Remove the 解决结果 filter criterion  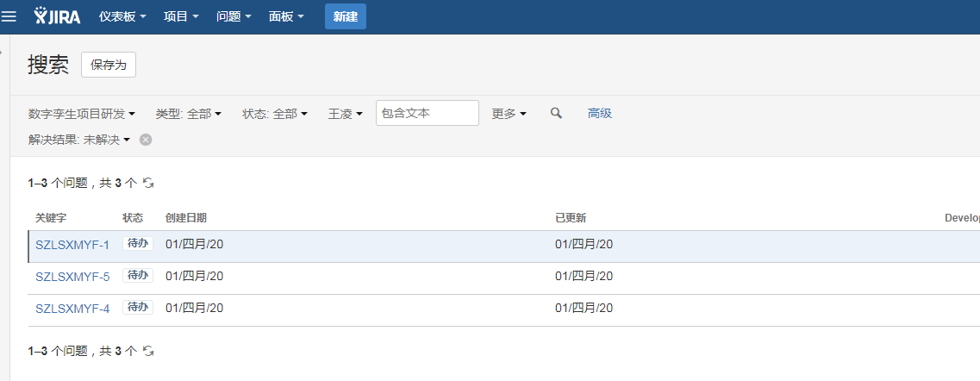click(x=146, y=140)
